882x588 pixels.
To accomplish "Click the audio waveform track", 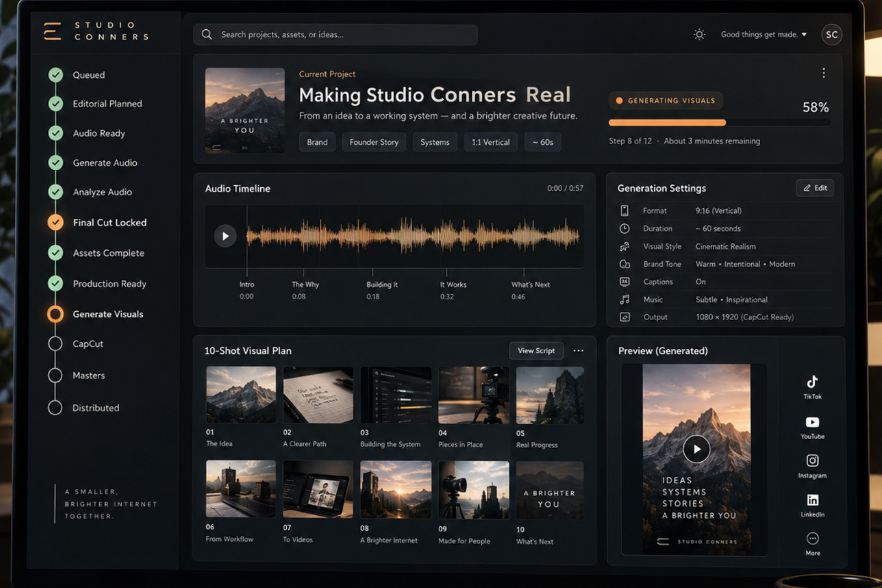I will pos(413,236).
